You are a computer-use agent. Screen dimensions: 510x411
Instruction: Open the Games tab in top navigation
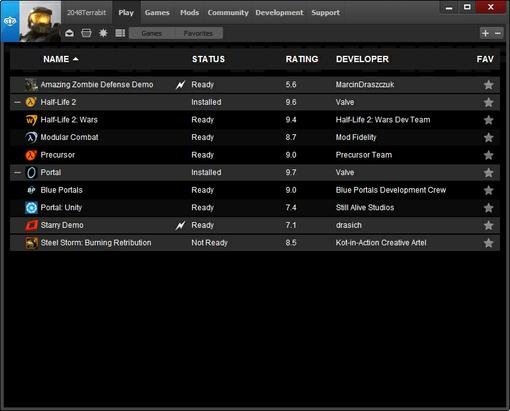(x=157, y=13)
